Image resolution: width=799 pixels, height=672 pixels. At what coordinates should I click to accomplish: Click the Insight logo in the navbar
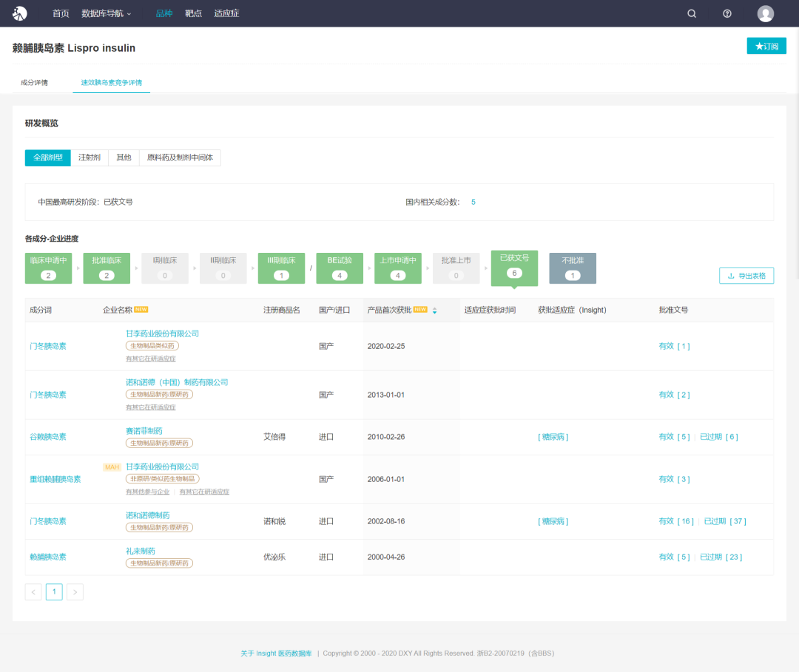(x=20, y=13)
